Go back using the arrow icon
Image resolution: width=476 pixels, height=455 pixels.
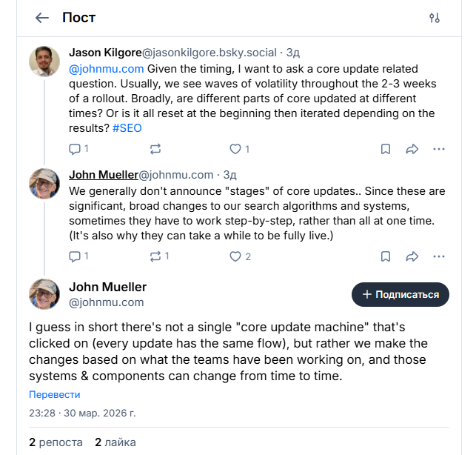[x=42, y=18]
